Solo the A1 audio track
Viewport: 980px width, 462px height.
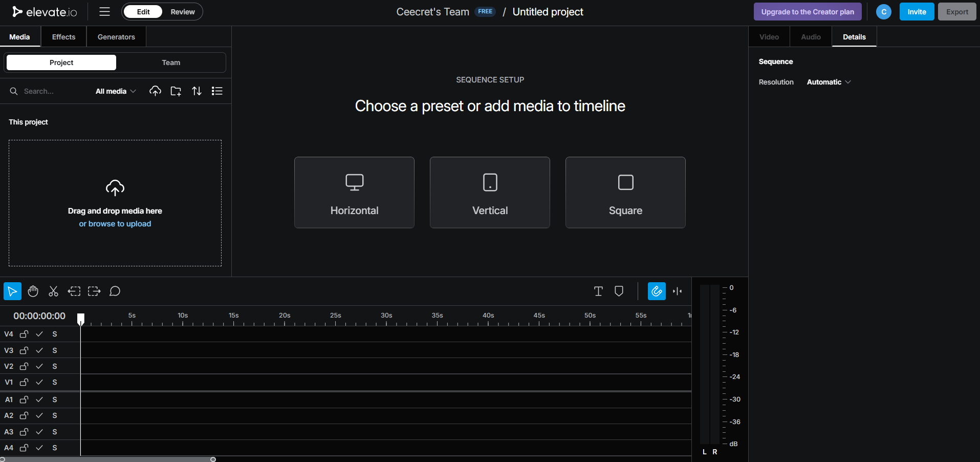tap(55, 400)
